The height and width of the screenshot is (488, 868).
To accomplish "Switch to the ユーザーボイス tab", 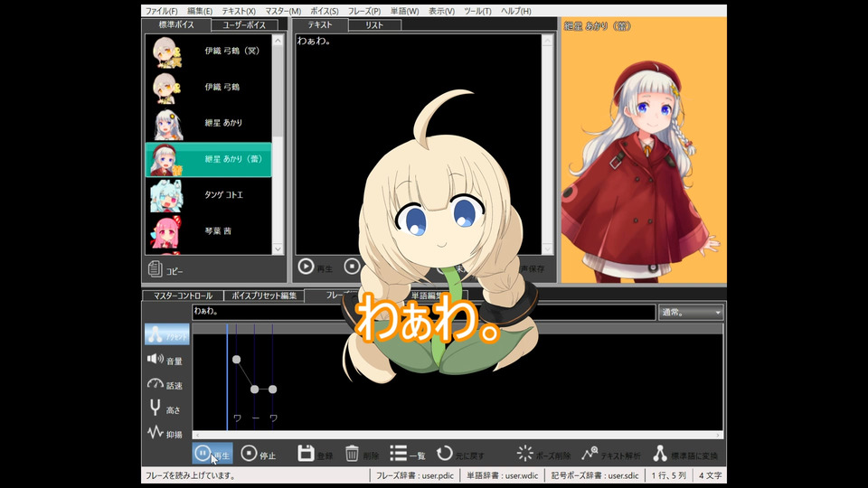I will coord(243,25).
